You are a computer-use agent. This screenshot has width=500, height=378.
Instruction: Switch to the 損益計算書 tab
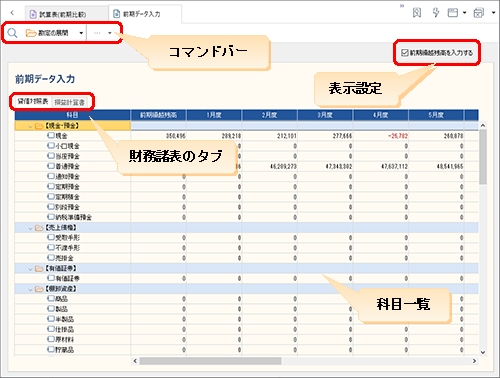tap(69, 102)
